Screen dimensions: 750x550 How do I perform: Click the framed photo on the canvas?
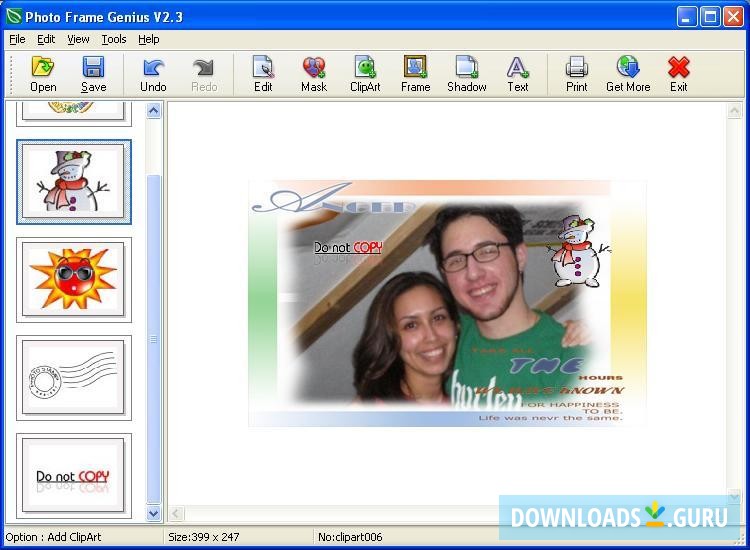(x=447, y=304)
